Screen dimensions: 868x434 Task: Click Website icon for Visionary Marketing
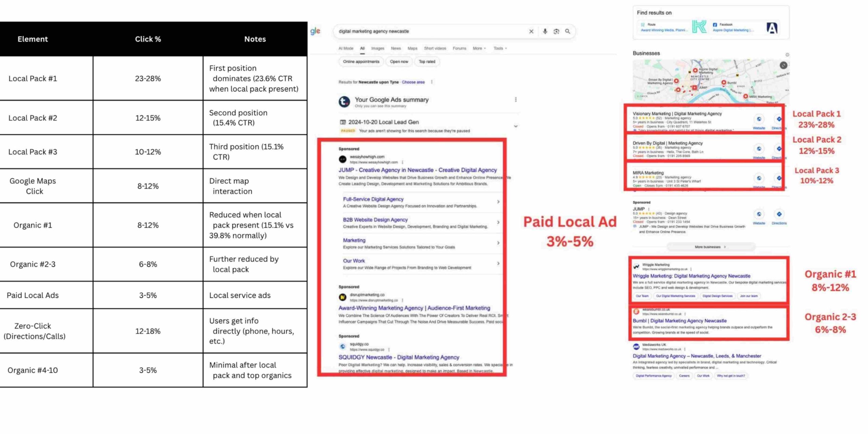pyautogui.click(x=759, y=119)
